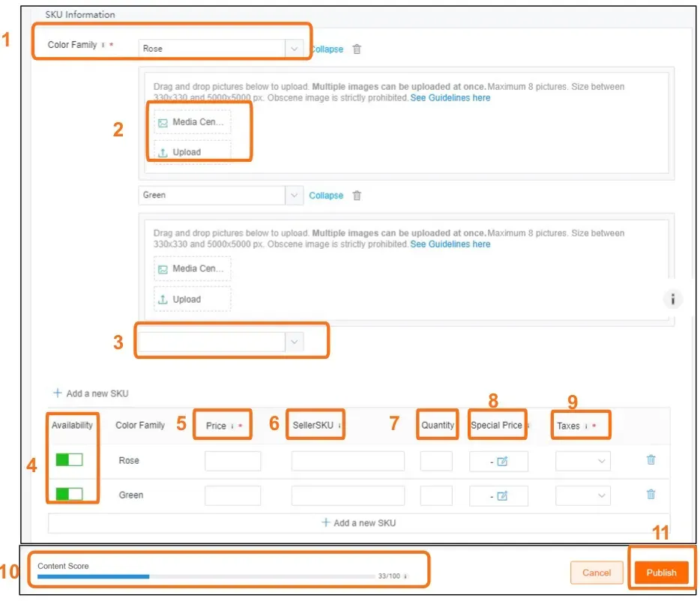Click the info icon beside Price header
Screen dimensions: 700x601
click(x=232, y=426)
